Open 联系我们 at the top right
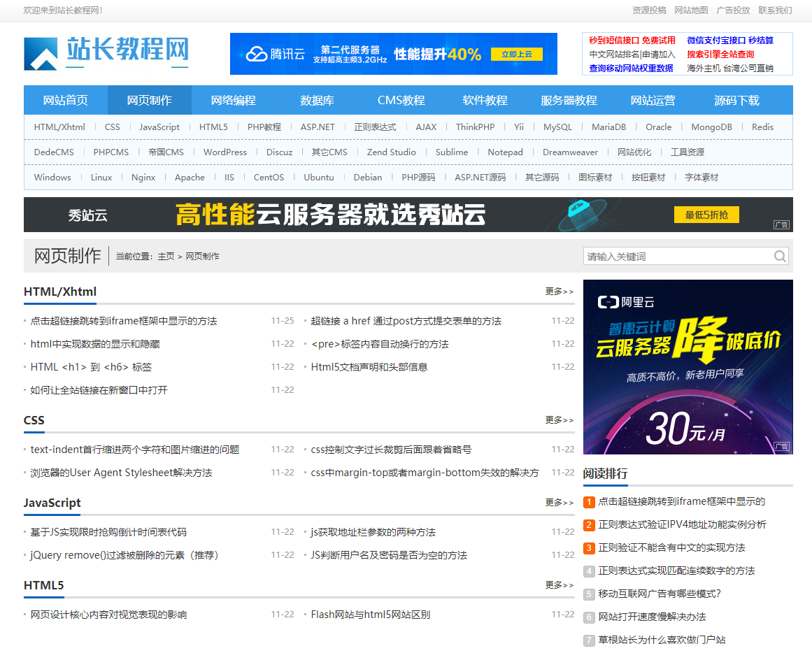Screen dimensions: 812x653 [776, 10]
